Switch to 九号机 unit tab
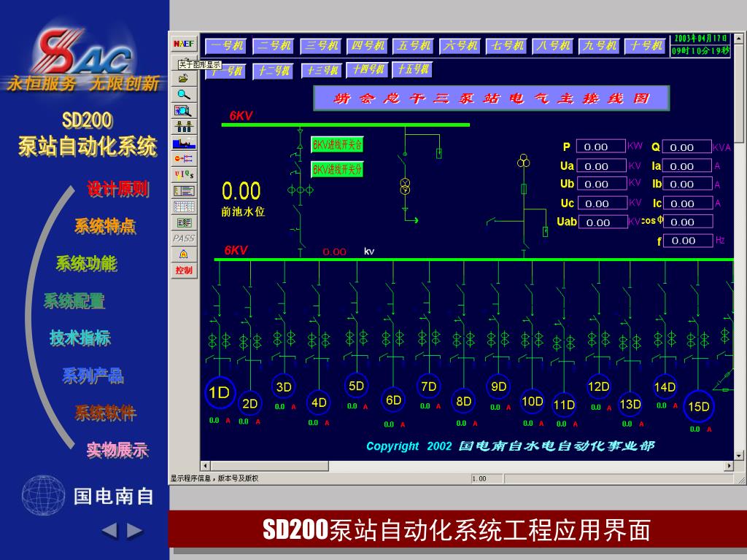 pyautogui.click(x=600, y=46)
